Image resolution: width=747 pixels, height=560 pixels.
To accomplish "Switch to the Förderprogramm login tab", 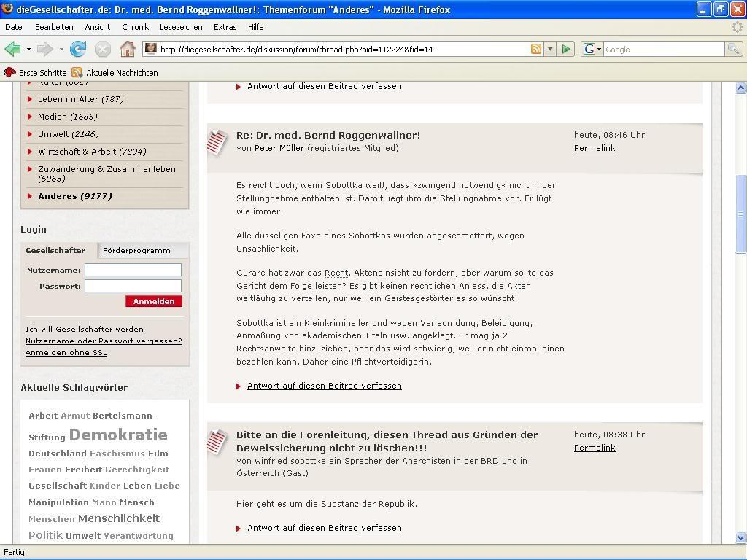I will tap(136, 250).
